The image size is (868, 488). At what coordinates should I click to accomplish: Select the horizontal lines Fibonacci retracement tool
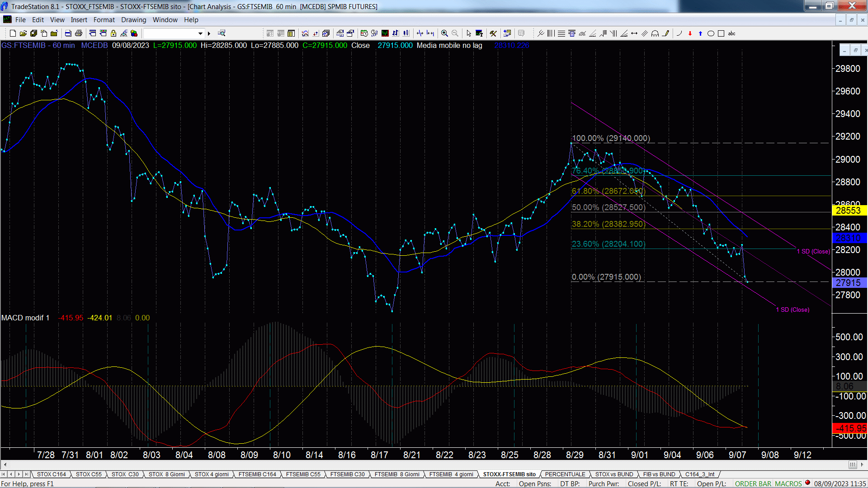click(561, 33)
